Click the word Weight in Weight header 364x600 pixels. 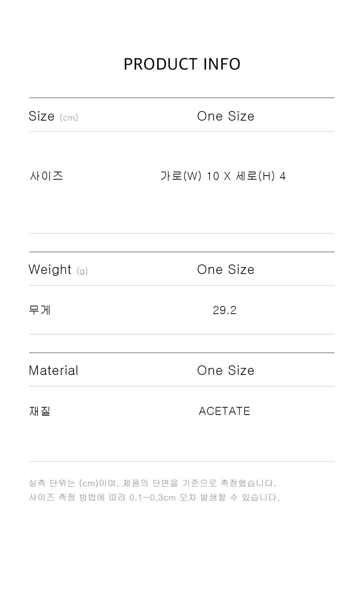(x=50, y=270)
